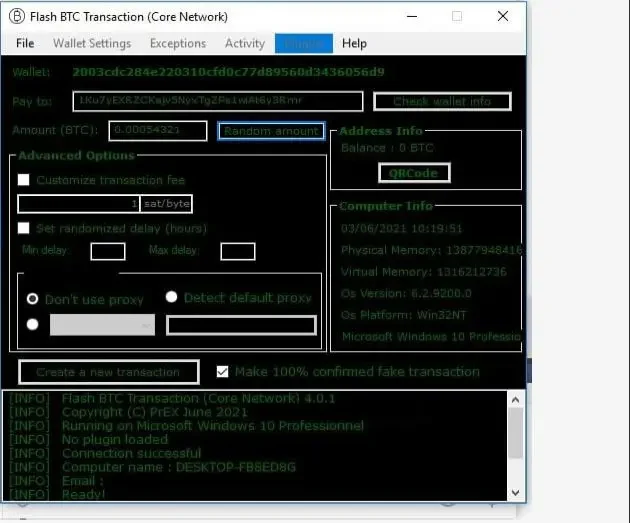Click the Max delay input box

(x=238, y=251)
